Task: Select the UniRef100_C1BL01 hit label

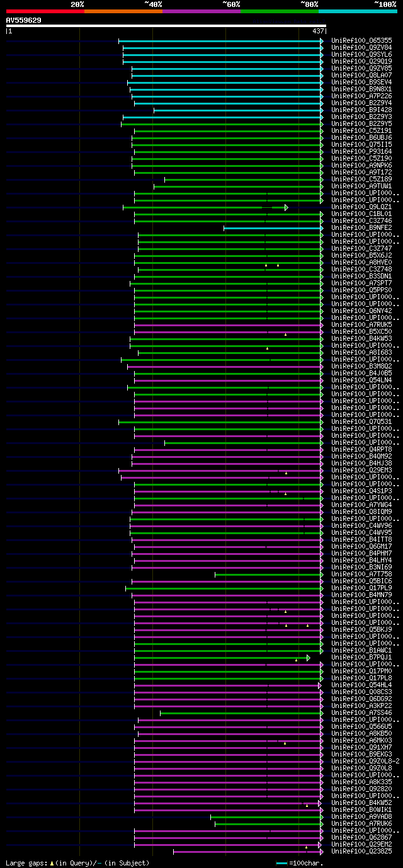Action: tap(361, 214)
